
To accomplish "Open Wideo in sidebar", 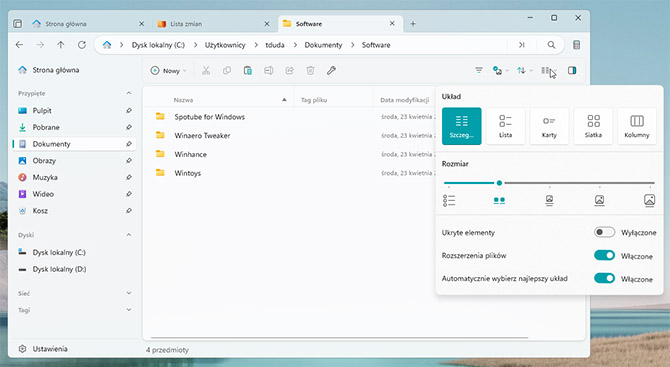I will point(75,194).
